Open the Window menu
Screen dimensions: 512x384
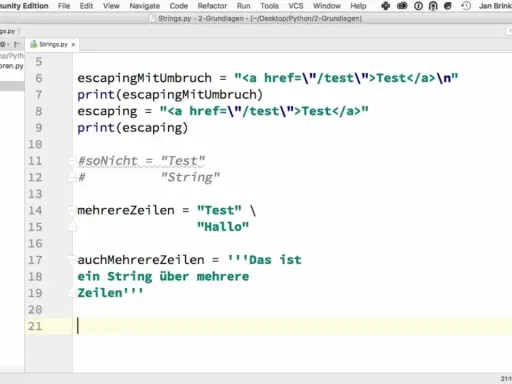(x=327, y=6)
